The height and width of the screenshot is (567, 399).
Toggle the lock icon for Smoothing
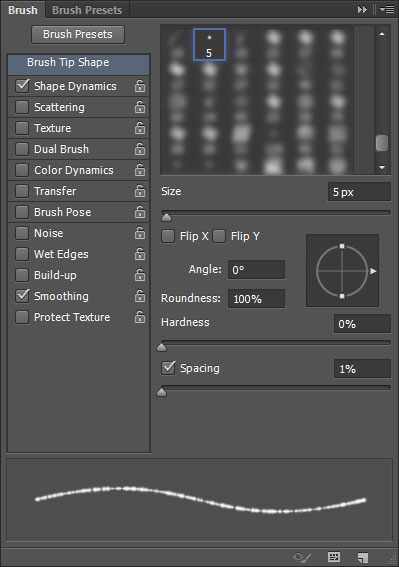point(140,296)
